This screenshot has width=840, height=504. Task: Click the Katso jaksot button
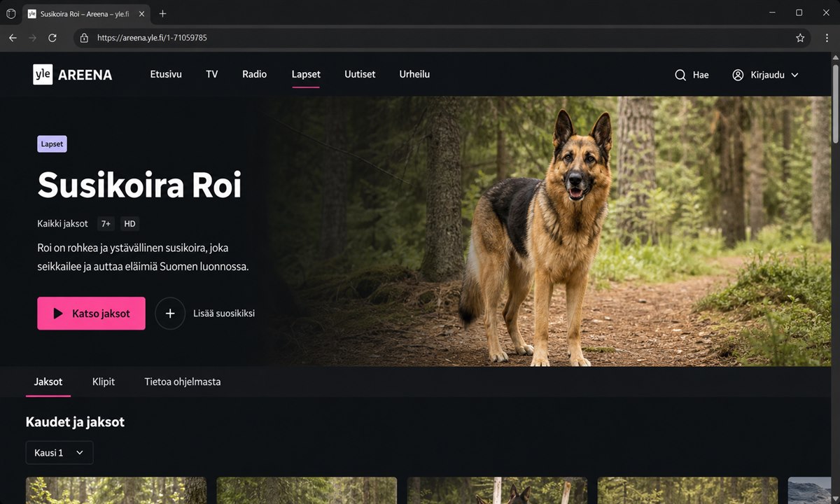92,314
